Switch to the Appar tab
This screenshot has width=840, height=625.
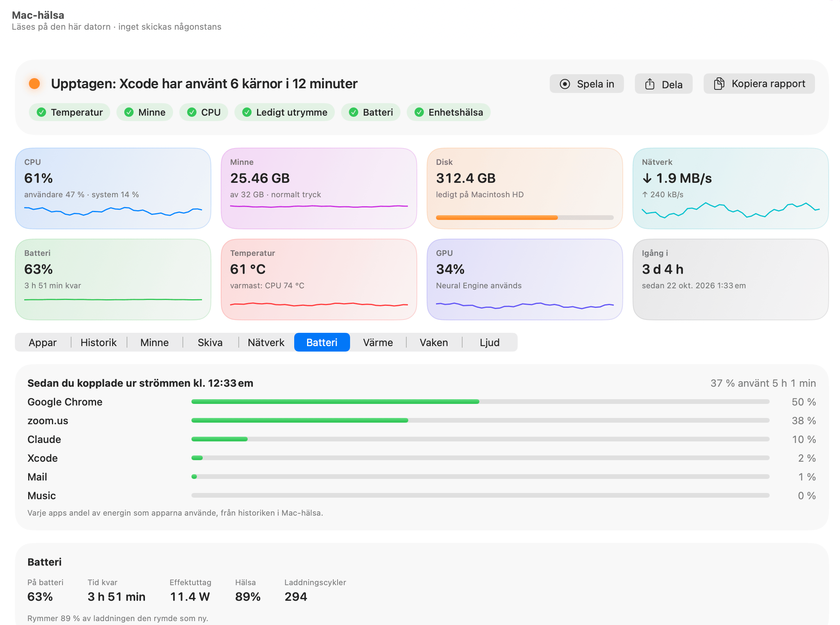43,343
